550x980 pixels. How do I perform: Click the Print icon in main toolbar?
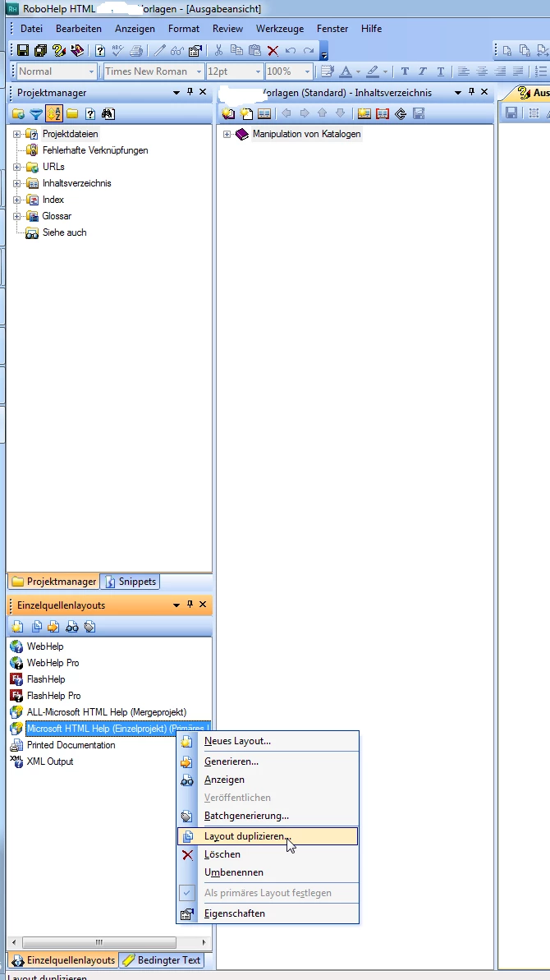tap(136, 51)
